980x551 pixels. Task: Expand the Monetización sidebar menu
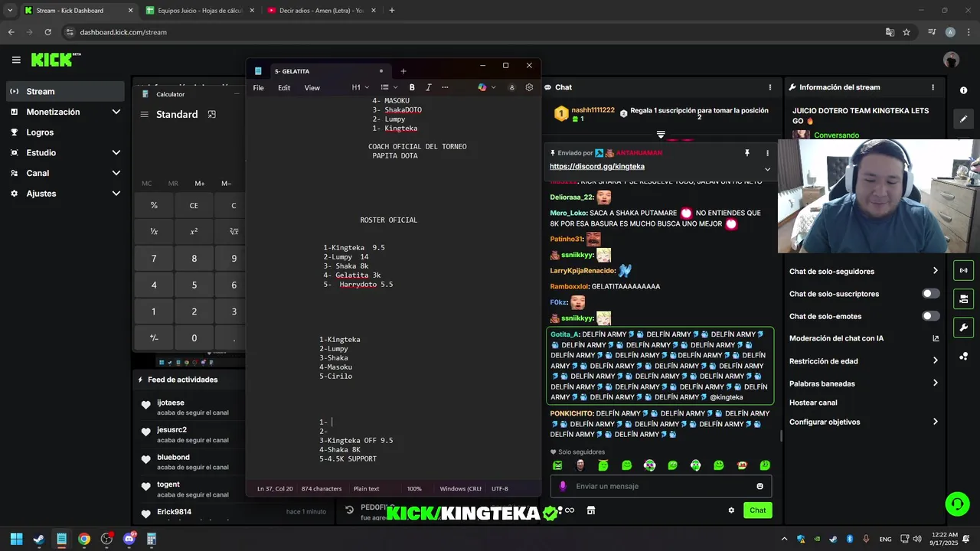[x=65, y=112]
